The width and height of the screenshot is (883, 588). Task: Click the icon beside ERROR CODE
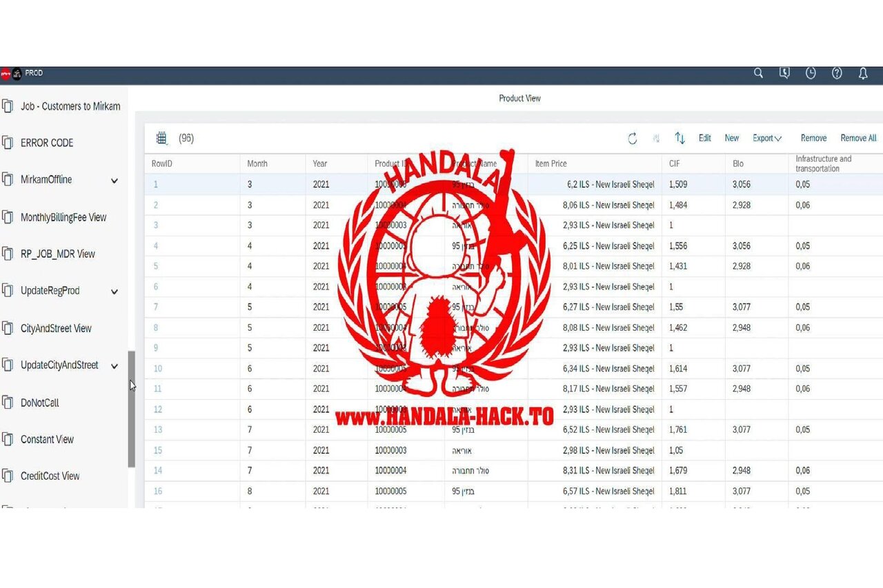point(8,143)
